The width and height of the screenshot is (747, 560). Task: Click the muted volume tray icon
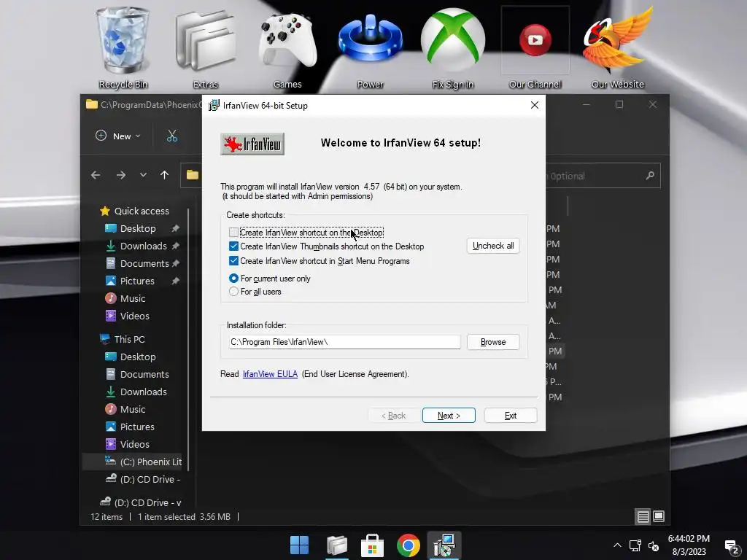[654, 545]
